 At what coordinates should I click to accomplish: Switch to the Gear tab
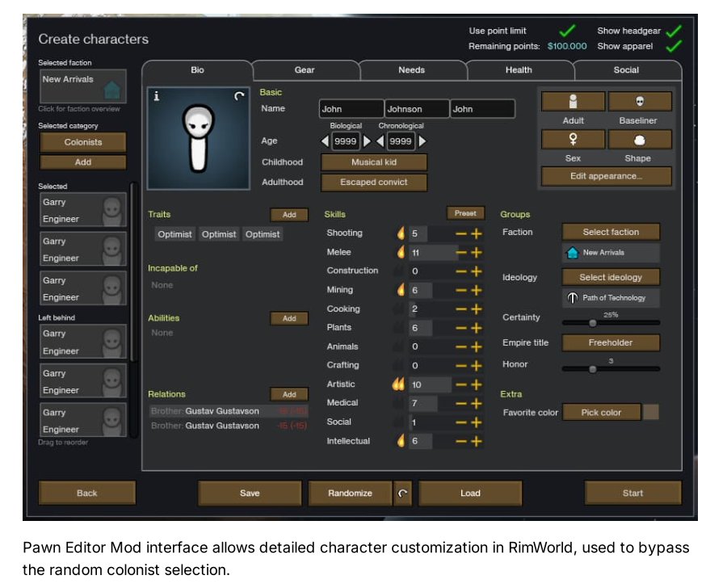[x=305, y=70]
